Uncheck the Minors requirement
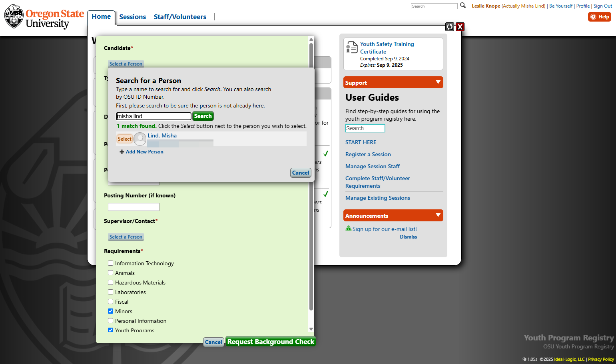 tap(111, 311)
